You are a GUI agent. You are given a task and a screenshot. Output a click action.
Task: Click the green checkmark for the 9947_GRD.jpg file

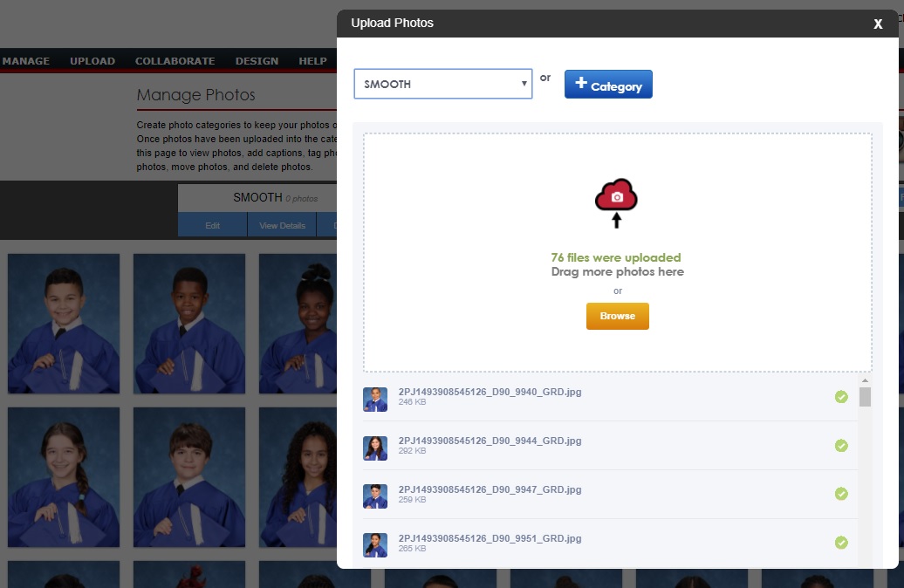click(x=841, y=494)
